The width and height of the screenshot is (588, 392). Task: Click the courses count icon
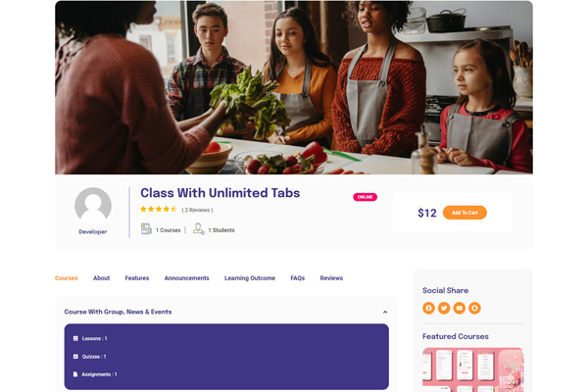(146, 228)
